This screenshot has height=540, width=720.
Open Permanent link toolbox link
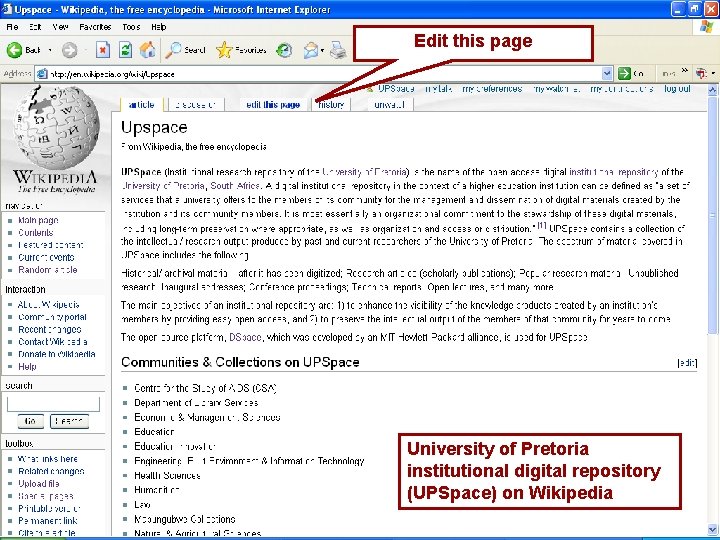[x=48, y=521]
